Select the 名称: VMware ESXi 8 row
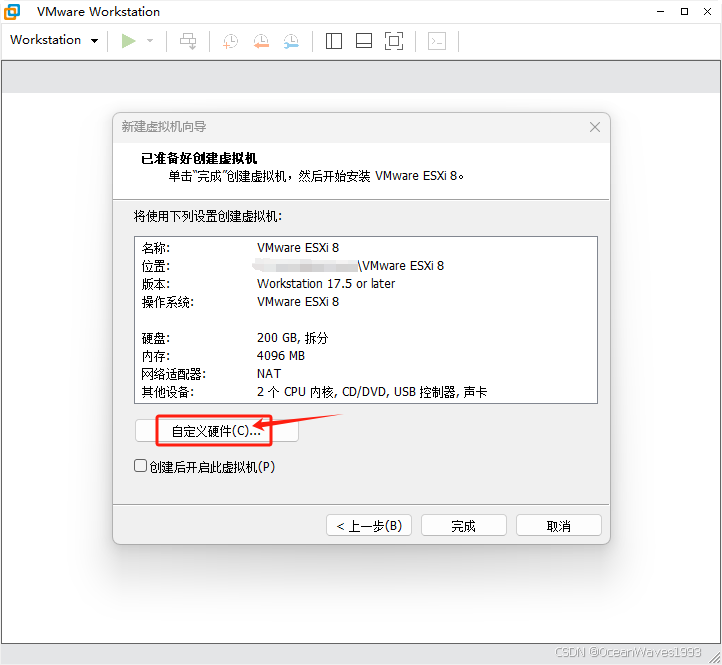Viewport: 722px width, 665px height. coord(366,248)
